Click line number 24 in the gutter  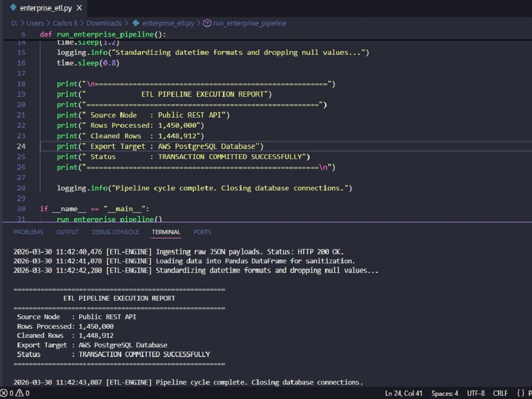21,146
